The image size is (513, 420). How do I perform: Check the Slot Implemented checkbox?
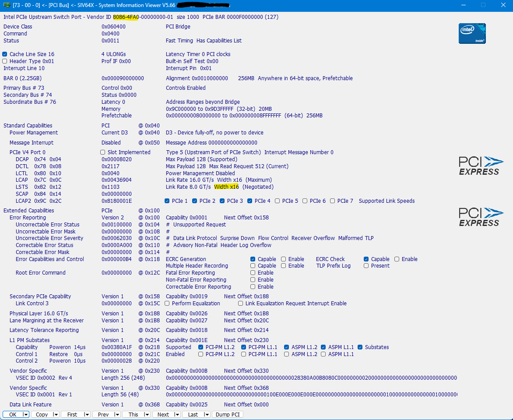pos(103,152)
